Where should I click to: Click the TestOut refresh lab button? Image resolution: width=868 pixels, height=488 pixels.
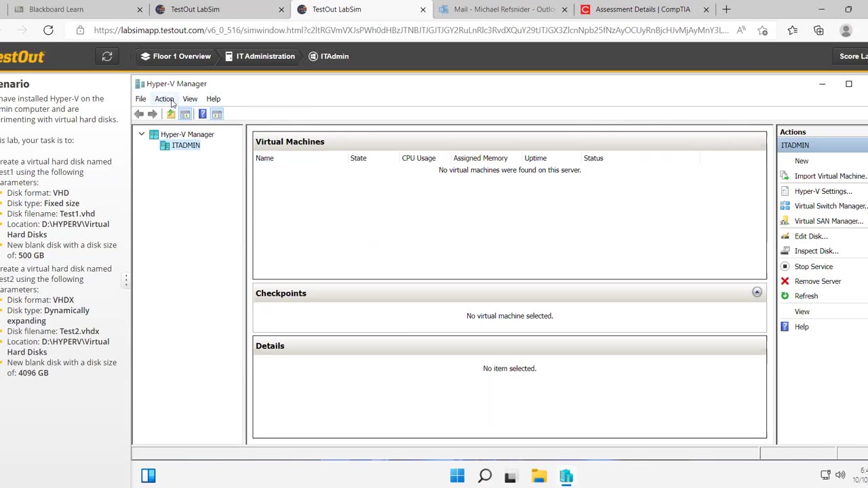pos(107,56)
